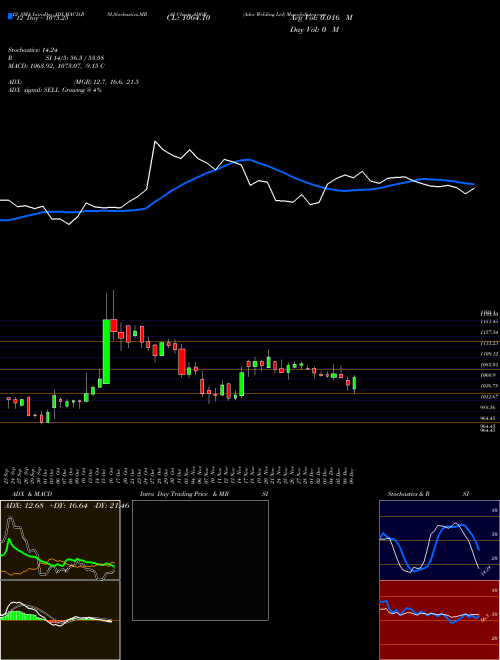Screen dimensions: 500x660
Task: Select the 'Avg Vol: 0.016 M' readout
Action: tap(321, 18)
